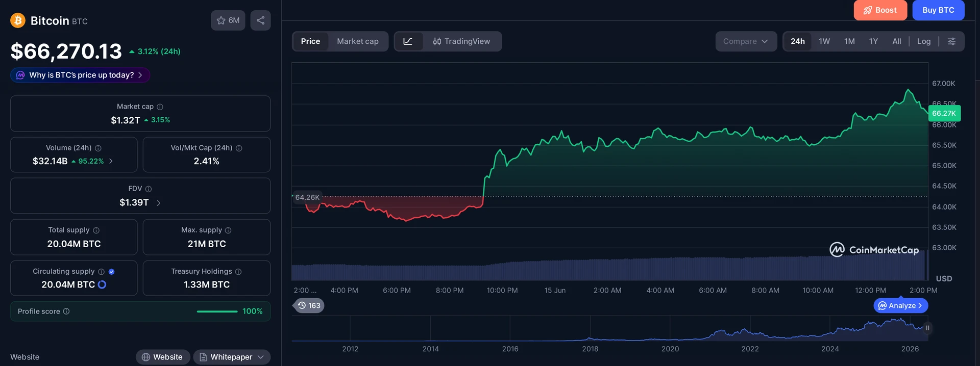Click the $32.14B volume value
The width and height of the screenshot is (980, 366).
[50, 161]
